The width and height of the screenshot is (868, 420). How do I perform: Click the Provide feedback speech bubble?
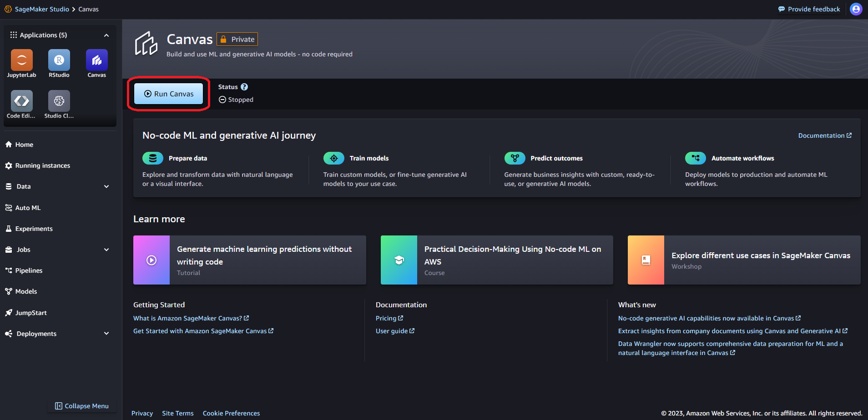(781, 9)
